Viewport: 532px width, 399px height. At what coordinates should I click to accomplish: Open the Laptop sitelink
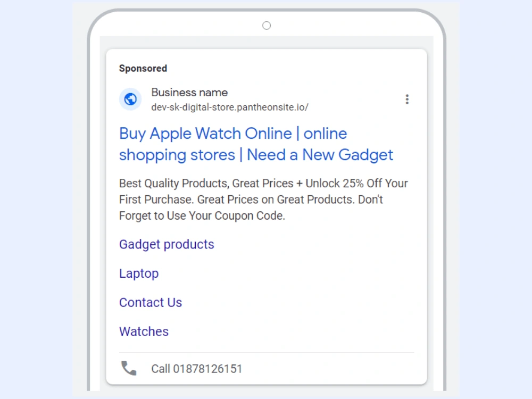coord(139,273)
